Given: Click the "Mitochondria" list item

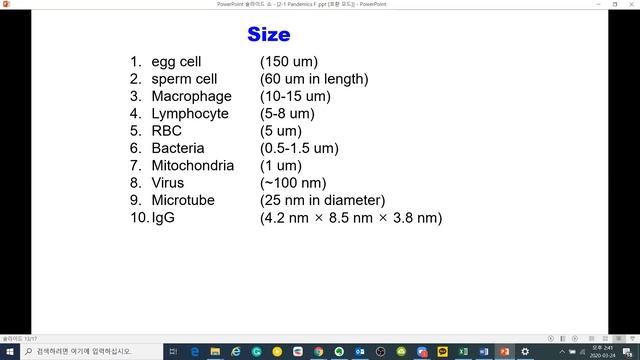Looking at the screenshot, I should pos(193,165).
